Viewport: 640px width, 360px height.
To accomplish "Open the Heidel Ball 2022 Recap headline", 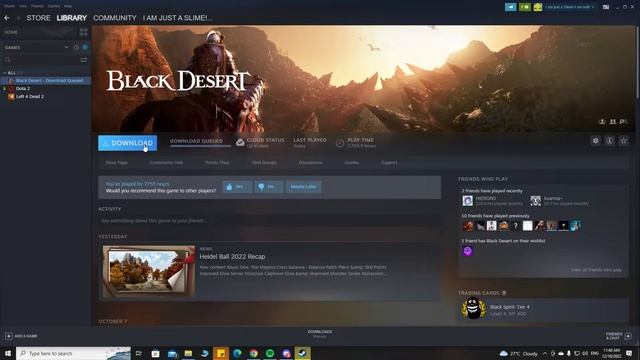I will click(x=232, y=257).
